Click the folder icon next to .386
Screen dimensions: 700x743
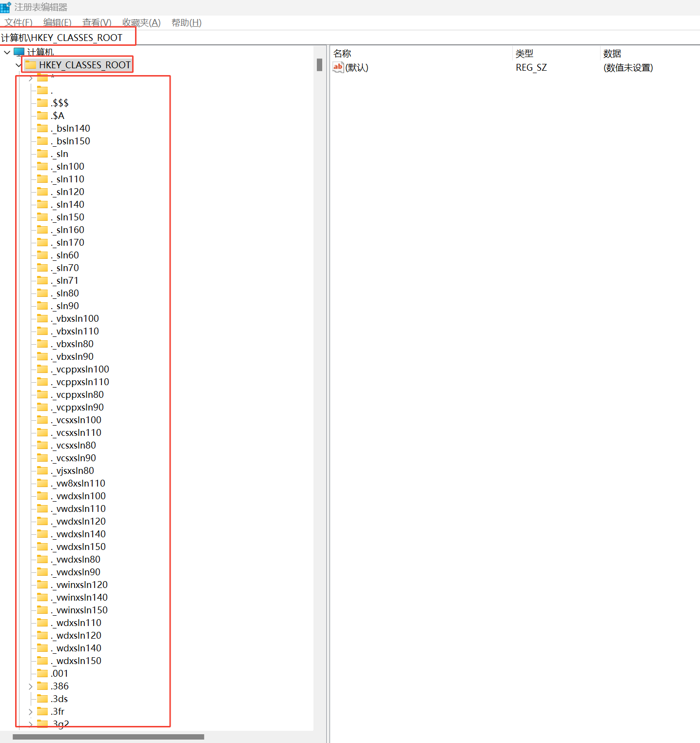(43, 686)
